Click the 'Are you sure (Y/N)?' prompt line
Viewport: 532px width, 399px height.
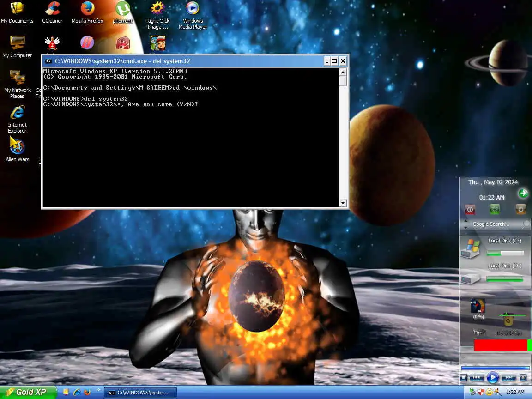click(121, 104)
